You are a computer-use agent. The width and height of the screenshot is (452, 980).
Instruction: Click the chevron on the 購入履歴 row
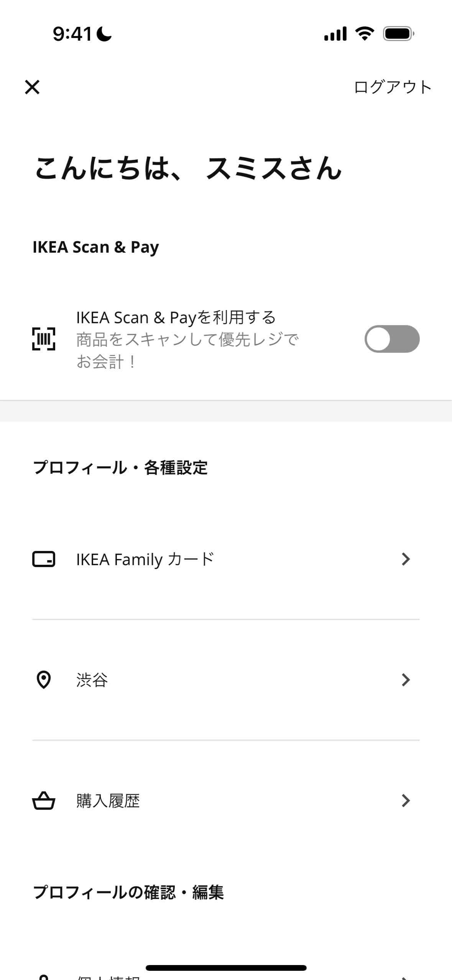406,800
